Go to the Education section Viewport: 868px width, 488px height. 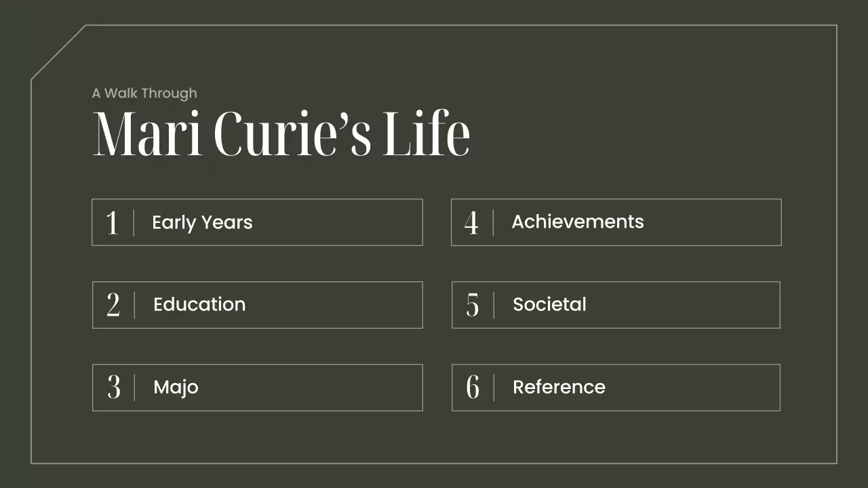tap(199, 305)
